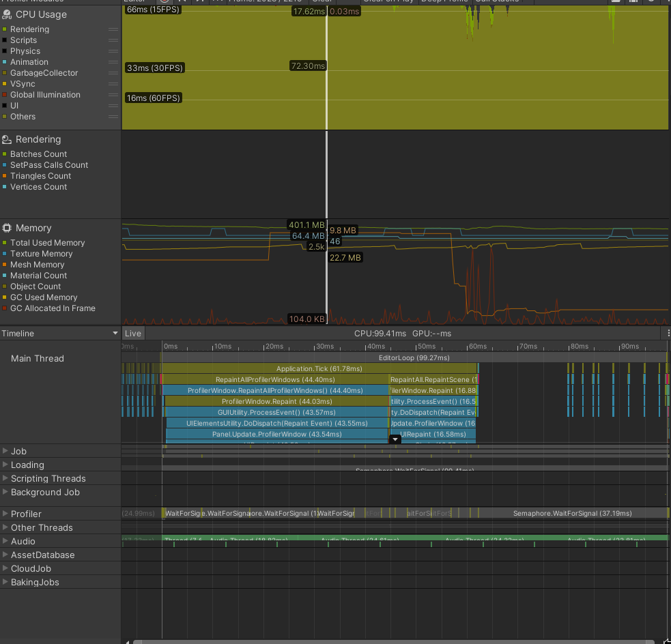Open the Timeline view dropdown

pos(60,334)
